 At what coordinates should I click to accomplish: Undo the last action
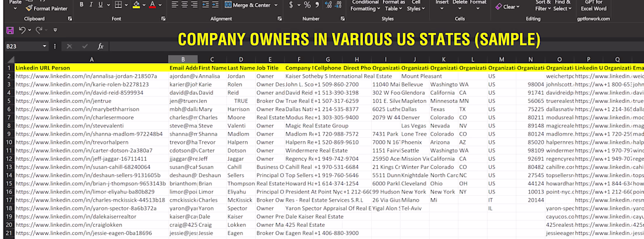point(22,30)
